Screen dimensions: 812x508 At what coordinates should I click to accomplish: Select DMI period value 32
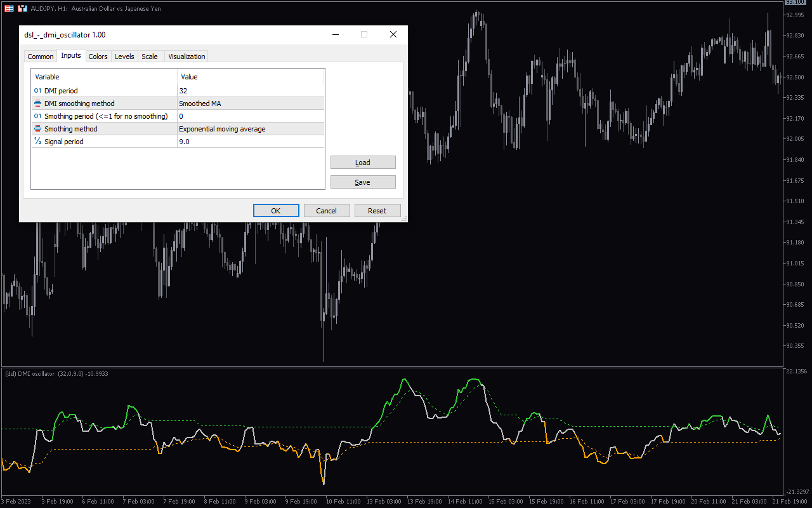click(x=251, y=91)
